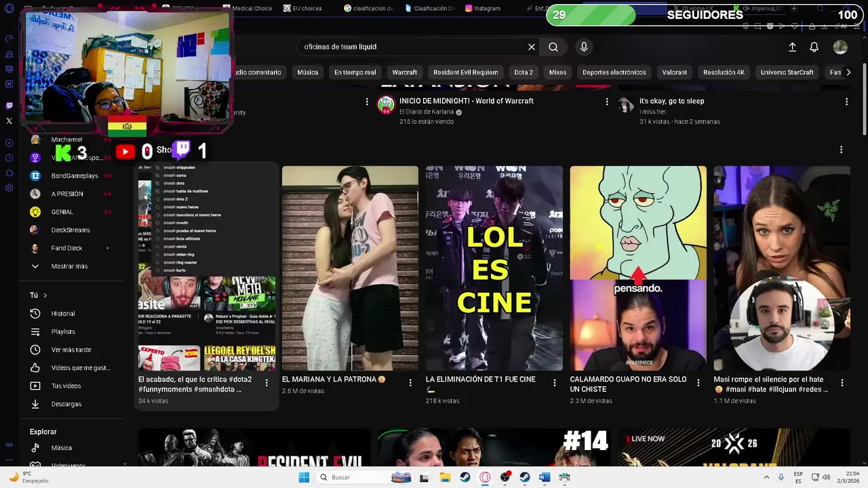Open Shorts shelf options menu

841,149
